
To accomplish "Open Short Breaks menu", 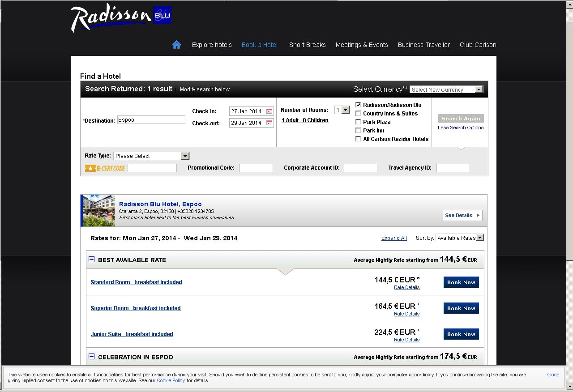I will click(308, 45).
